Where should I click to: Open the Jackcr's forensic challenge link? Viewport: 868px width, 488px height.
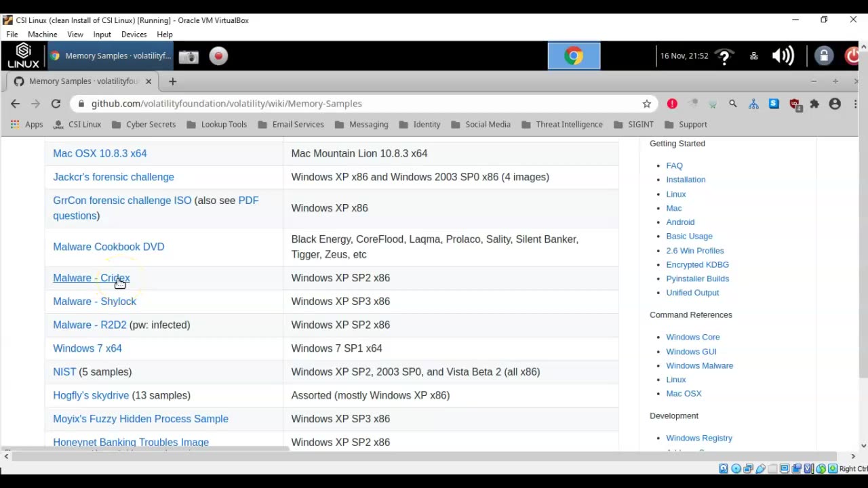click(x=113, y=177)
